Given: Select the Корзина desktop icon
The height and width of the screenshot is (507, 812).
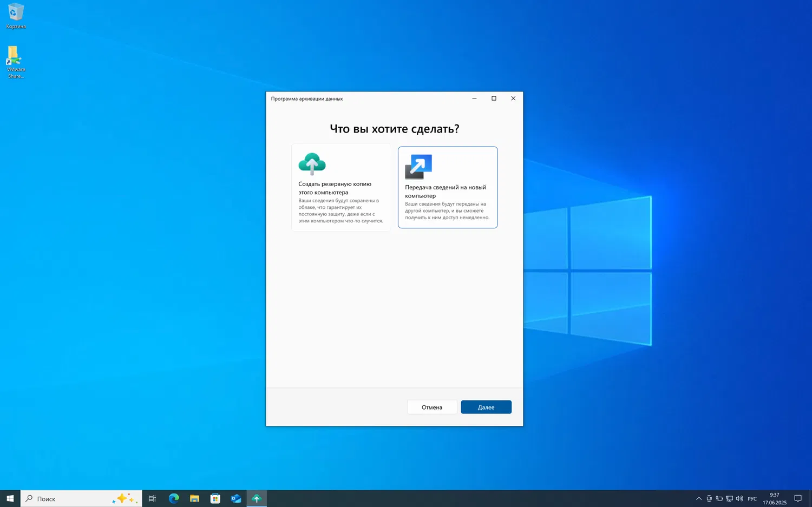Looking at the screenshot, I should (x=16, y=16).
